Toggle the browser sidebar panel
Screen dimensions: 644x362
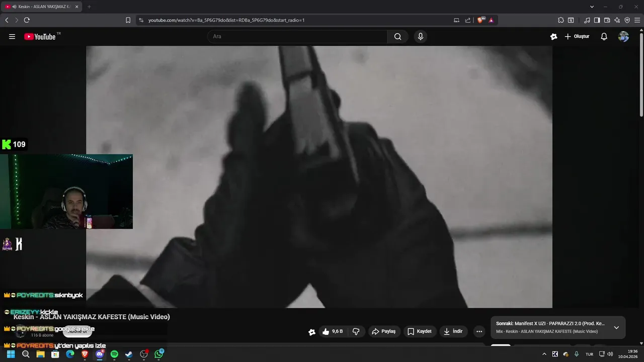pos(597,20)
